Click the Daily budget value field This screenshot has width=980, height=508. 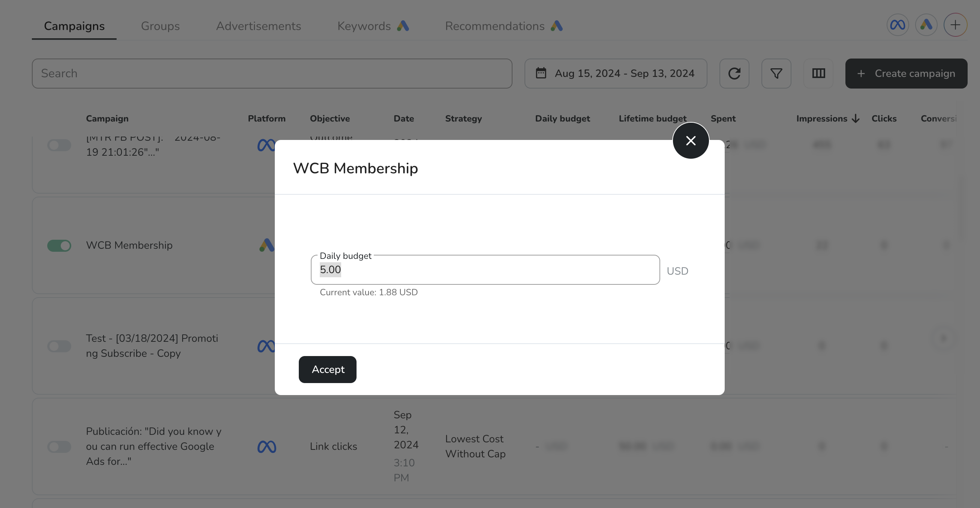485,270
